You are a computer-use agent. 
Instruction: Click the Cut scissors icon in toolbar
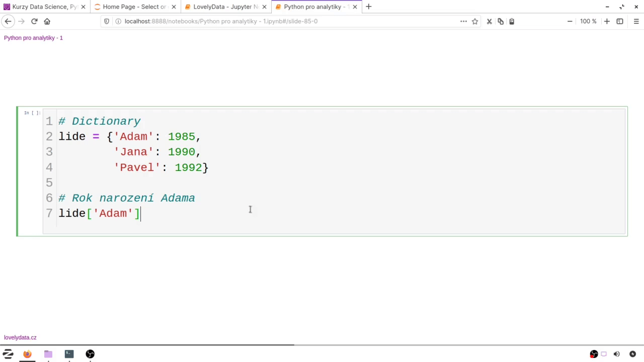(489, 21)
